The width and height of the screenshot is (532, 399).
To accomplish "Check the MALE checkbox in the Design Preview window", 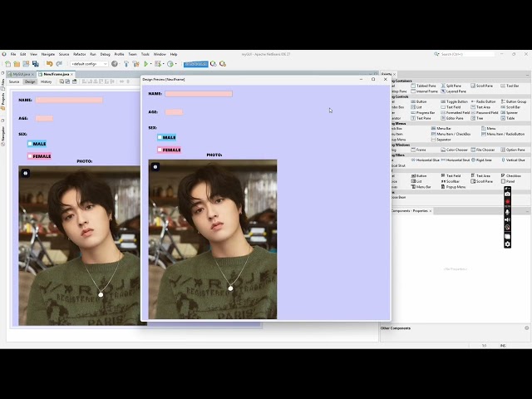I will coord(166,137).
